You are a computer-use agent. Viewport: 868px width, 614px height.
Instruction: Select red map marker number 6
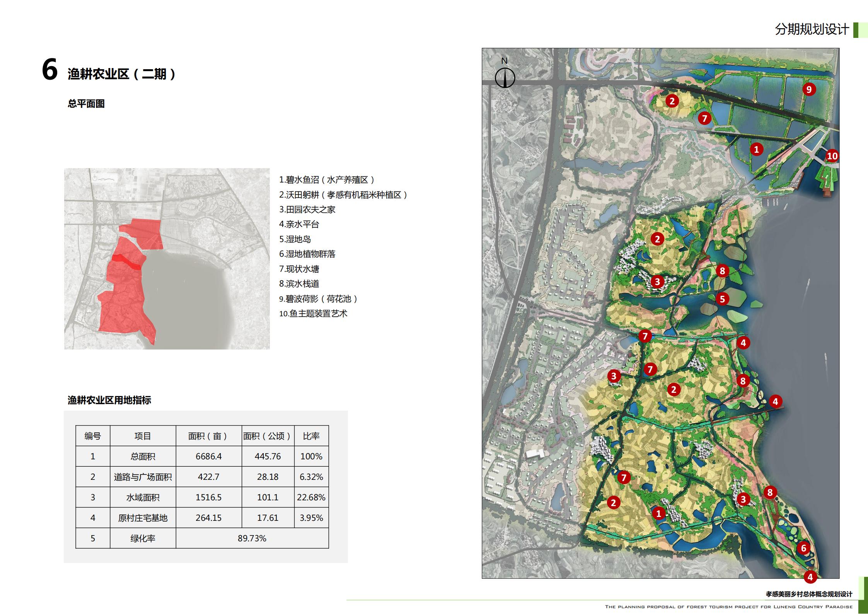coord(803,548)
